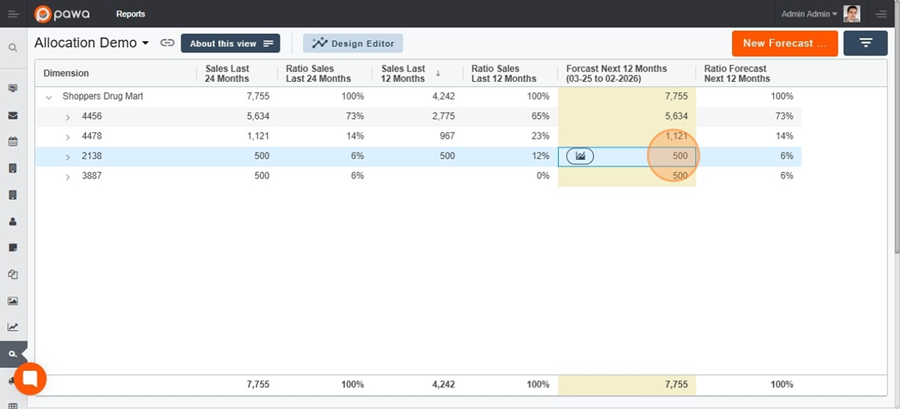This screenshot has height=409, width=900.
Task: Open the copy/documents sidebar icon
Action: tap(13, 274)
